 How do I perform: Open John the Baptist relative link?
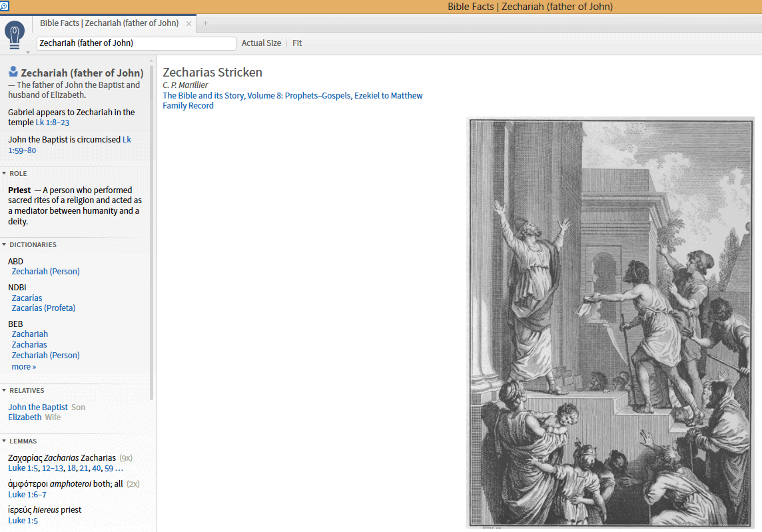coord(38,407)
